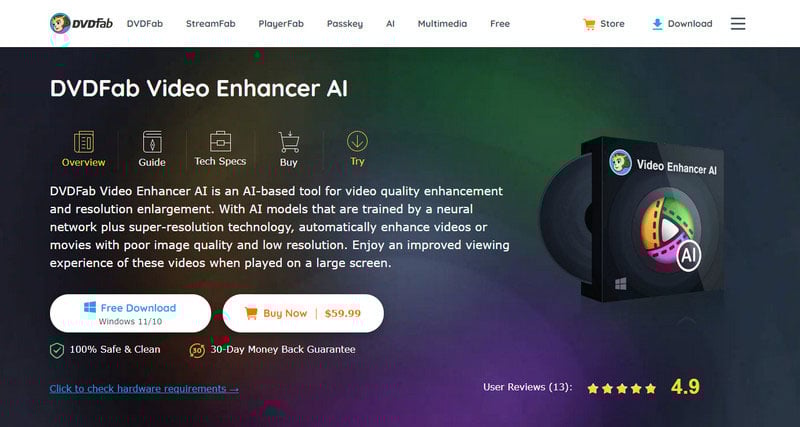800x427 pixels.
Task: Click Buy Now $59.99 button
Action: tap(303, 313)
